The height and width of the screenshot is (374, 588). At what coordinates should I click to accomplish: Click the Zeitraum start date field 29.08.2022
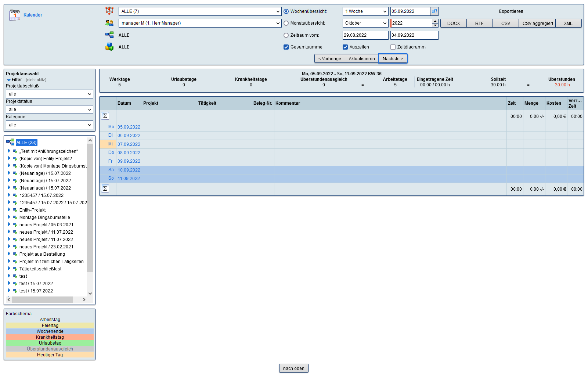click(365, 35)
